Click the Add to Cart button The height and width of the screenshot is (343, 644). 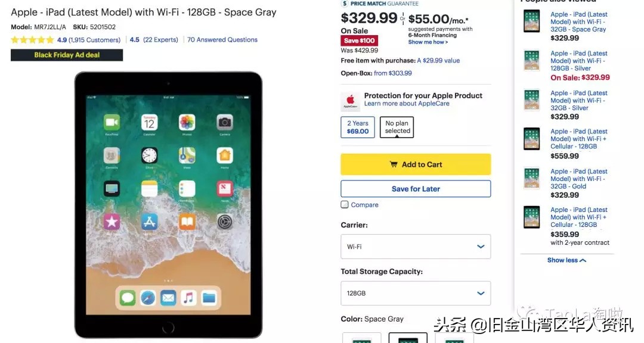(416, 164)
